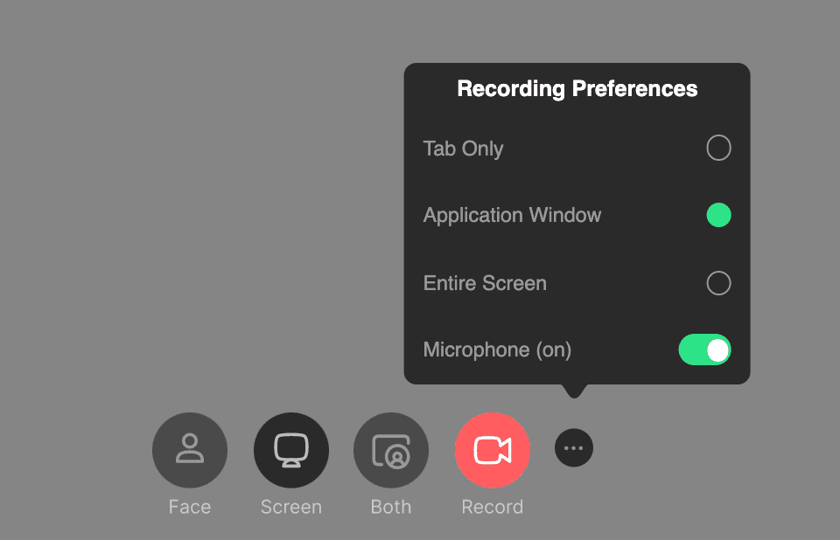This screenshot has height=540, width=840.
Task: Select the Tab Only radio button
Action: (718, 148)
